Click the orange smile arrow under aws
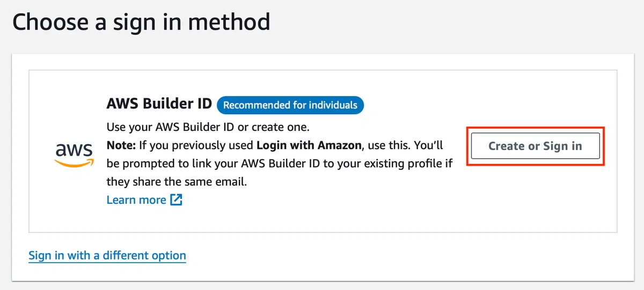 (74, 163)
